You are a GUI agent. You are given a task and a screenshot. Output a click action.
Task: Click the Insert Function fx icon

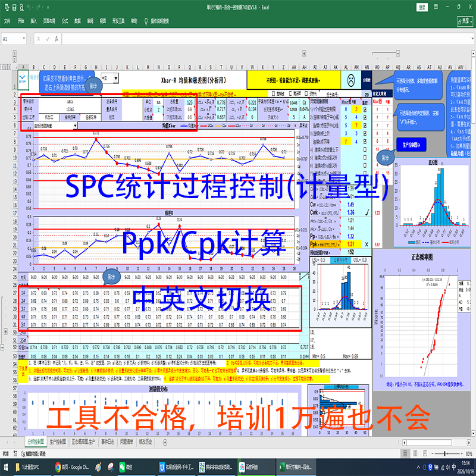57,39
